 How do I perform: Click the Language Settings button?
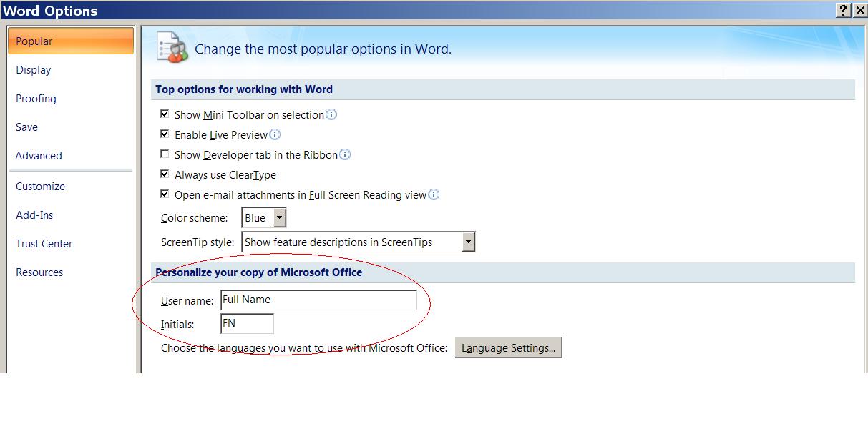tap(508, 348)
